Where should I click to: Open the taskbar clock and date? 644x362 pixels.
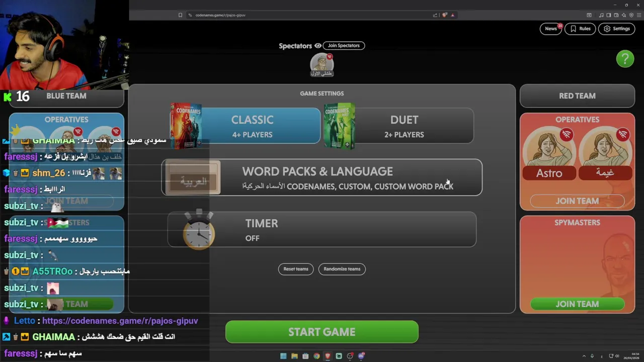point(631,356)
